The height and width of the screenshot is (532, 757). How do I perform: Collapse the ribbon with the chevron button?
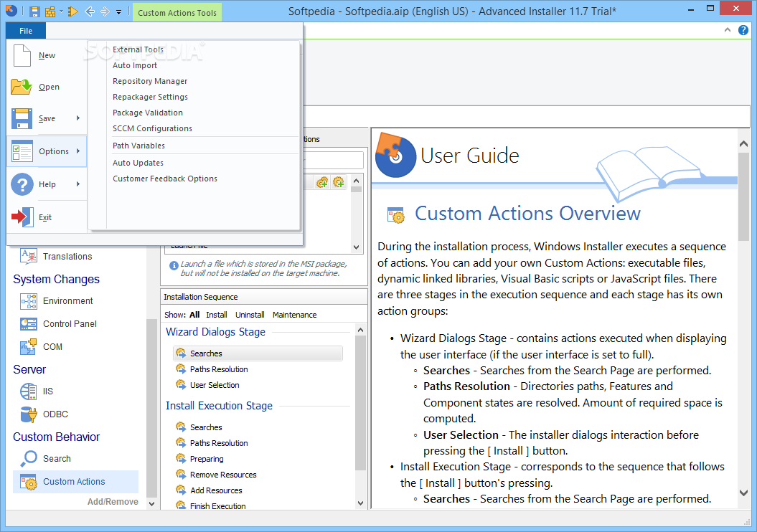727,30
